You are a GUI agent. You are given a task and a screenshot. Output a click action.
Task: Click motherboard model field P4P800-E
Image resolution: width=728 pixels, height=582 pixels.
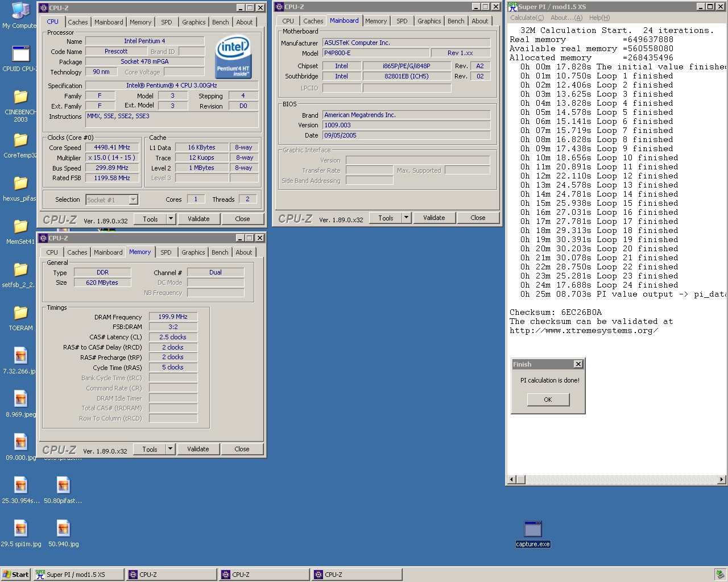(x=375, y=53)
